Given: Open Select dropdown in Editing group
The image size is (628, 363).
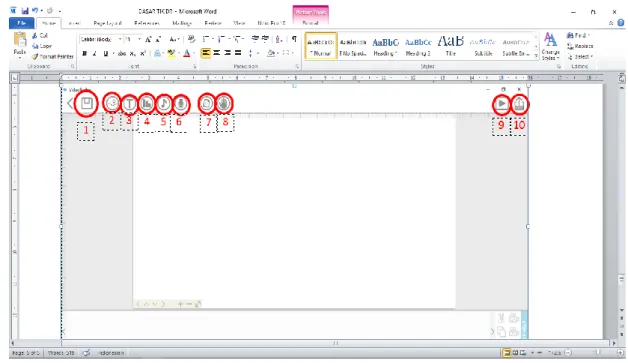Looking at the screenshot, I should click(x=580, y=56).
